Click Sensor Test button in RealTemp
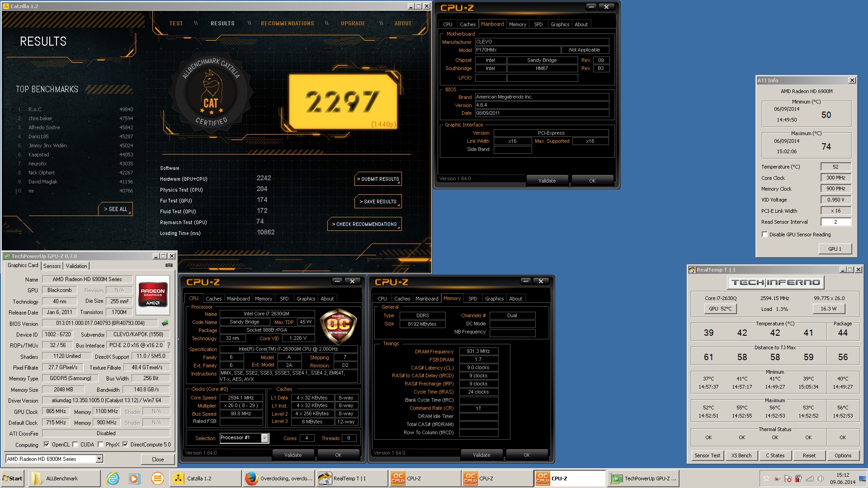 (x=707, y=455)
